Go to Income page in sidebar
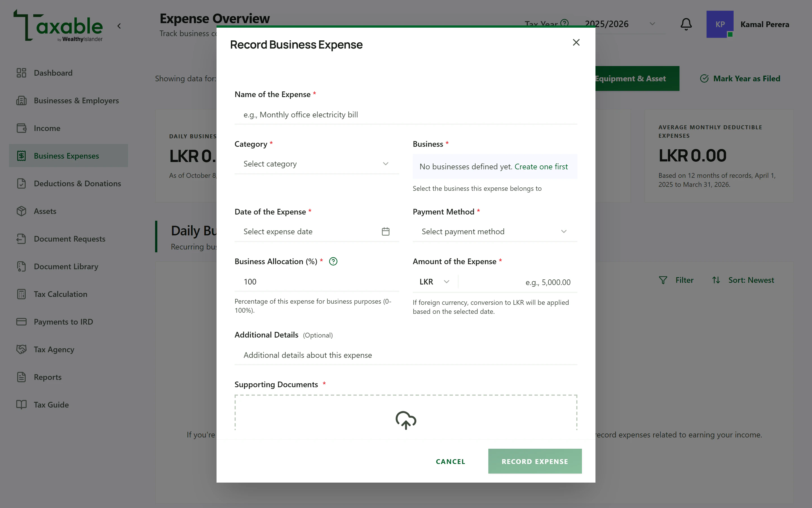 (69, 128)
